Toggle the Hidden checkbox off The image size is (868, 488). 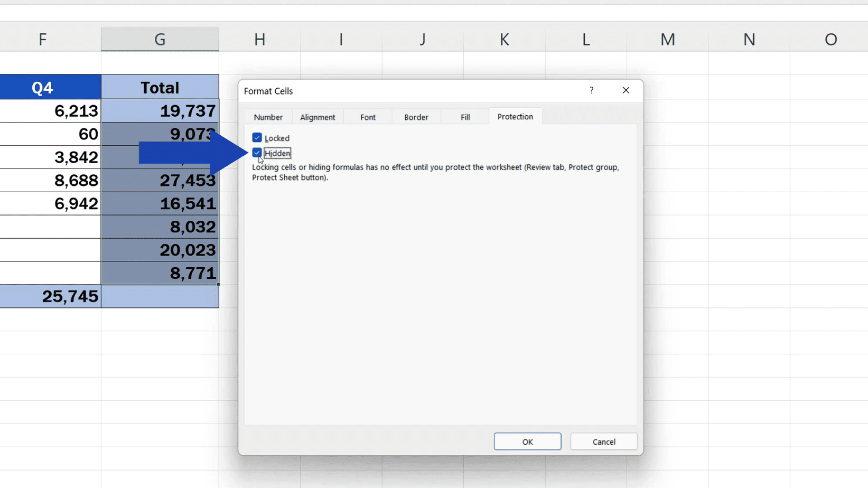click(257, 153)
